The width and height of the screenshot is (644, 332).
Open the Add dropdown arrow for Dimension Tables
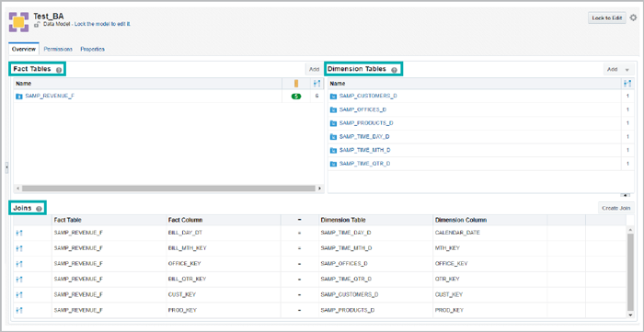pos(627,70)
